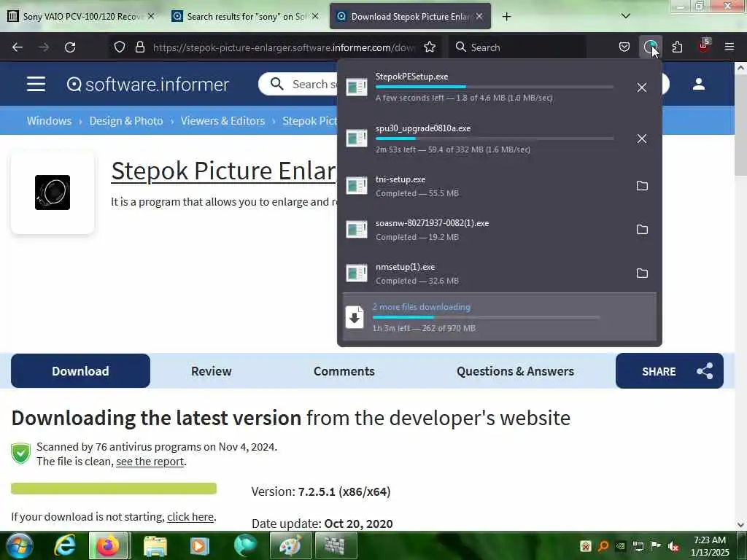Viewport: 747px width, 560px height.
Task: Open the Paint palette taskbar icon
Action: (290, 545)
